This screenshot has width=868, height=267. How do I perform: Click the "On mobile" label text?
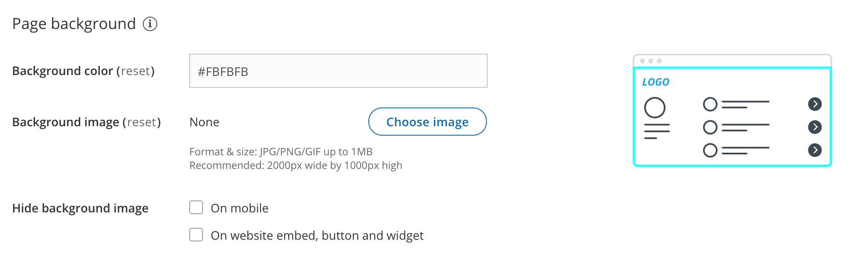tap(240, 208)
